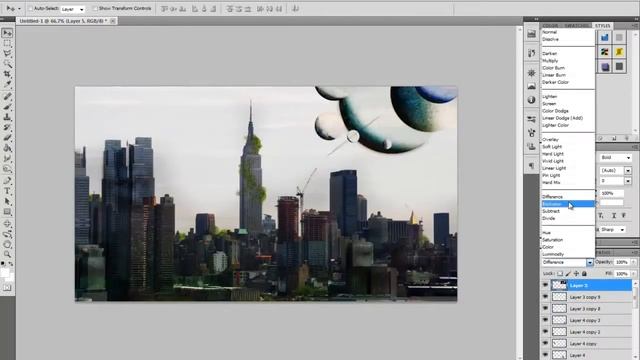This screenshot has height=360, width=640.
Task: Select the Lasso tool
Action: (x=7, y=53)
